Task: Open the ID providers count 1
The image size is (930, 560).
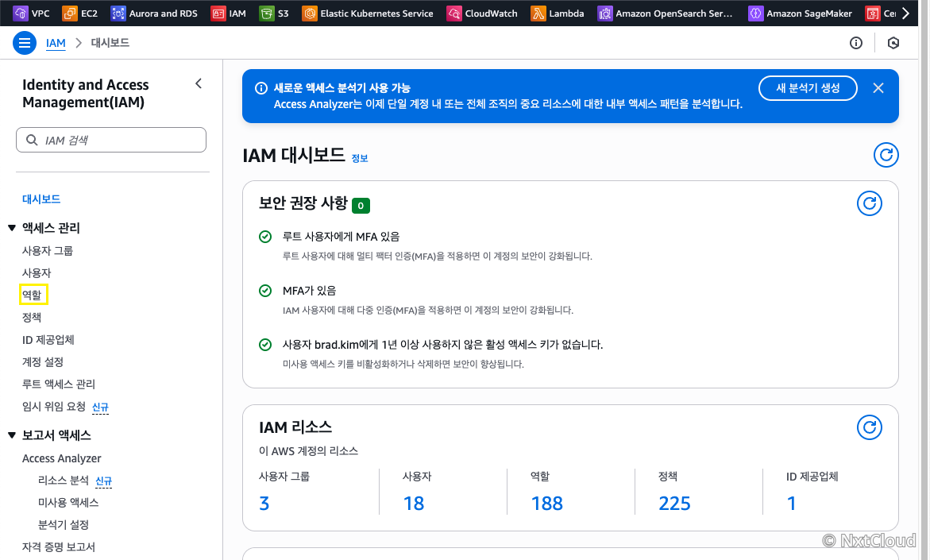Action: (791, 504)
